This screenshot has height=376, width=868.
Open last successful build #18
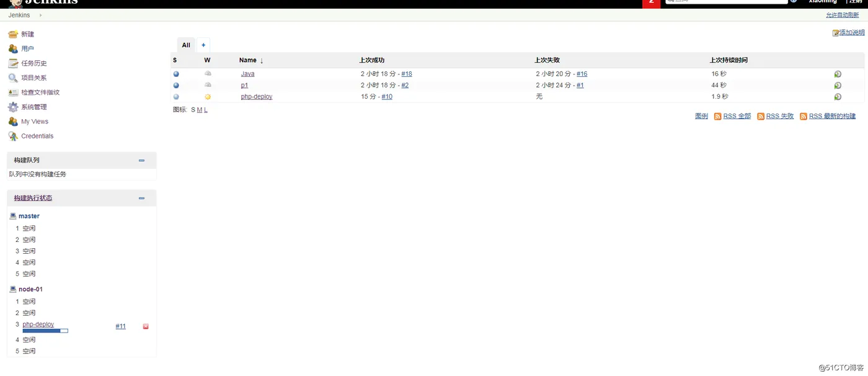pyautogui.click(x=407, y=74)
